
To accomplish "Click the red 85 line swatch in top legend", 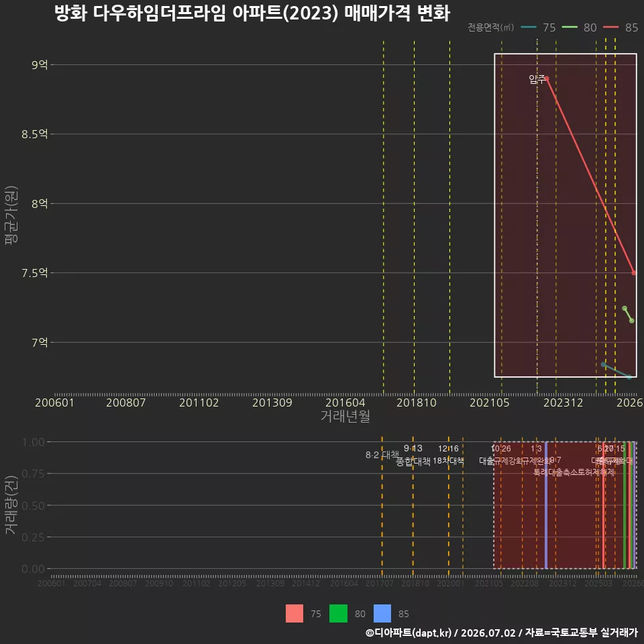I will [x=610, y=28].
